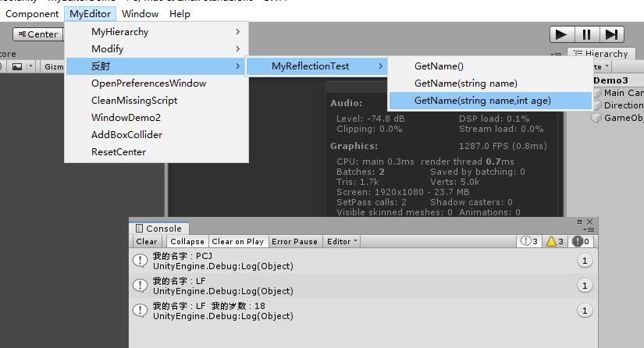Open panel options icon left of Hierarchy
This screenshot has width=644, height=348.
click(x=556, y=54)
